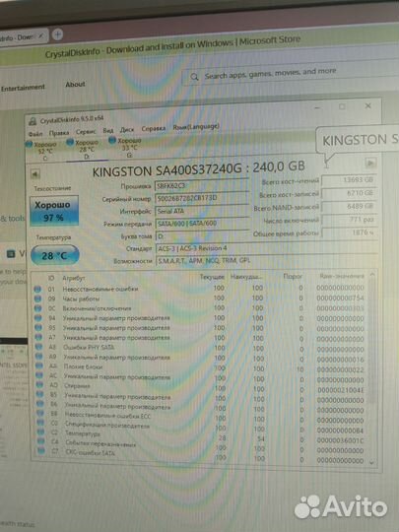Open the Справка menu
Viewport: 399px width, 532px height.
[154, 129]
